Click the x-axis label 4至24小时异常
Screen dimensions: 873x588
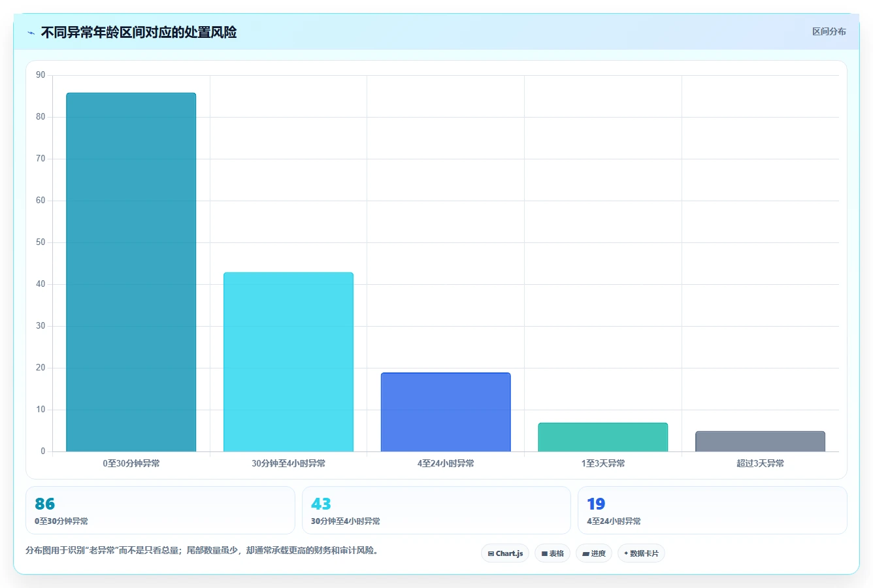tap(446, 463)
